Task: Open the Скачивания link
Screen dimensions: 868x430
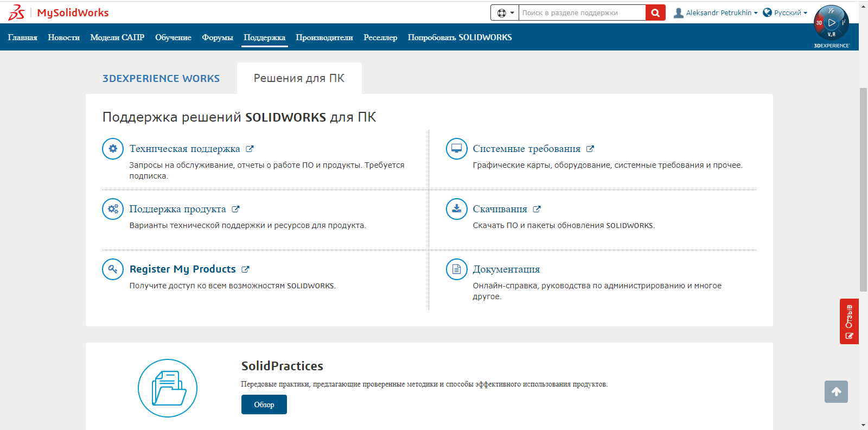Action: pyautogui.click(x=500, y=209)
